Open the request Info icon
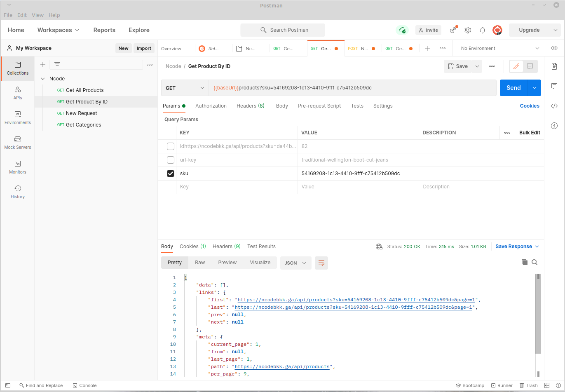 [x=554, y=126]
